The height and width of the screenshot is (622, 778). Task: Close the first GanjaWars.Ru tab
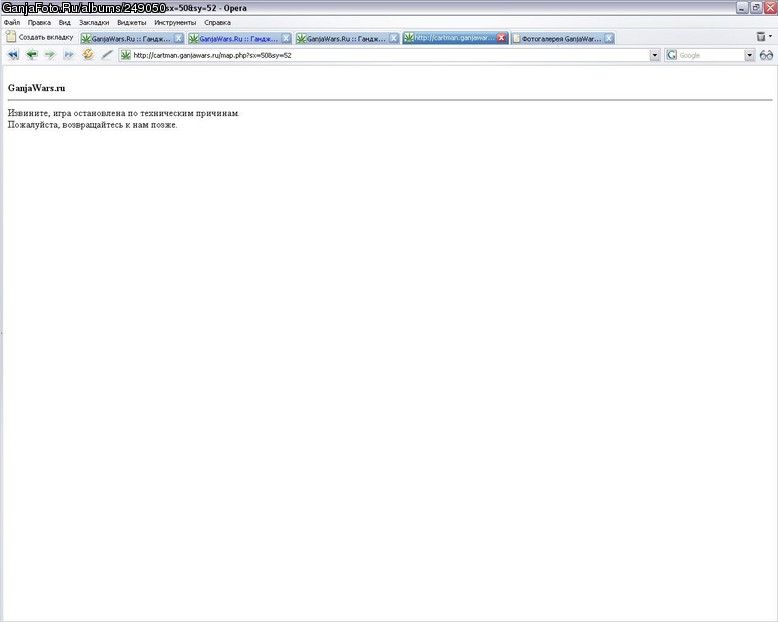point(179,38)
